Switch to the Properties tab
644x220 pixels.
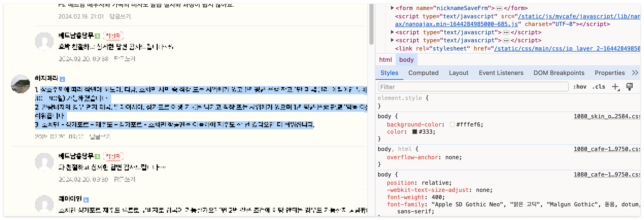[609, 73]
